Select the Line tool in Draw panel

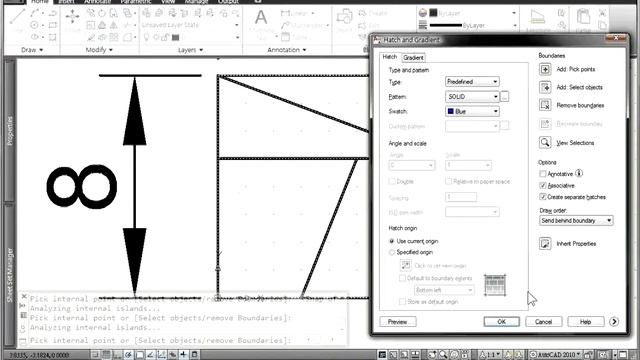[x=17, y=16]
